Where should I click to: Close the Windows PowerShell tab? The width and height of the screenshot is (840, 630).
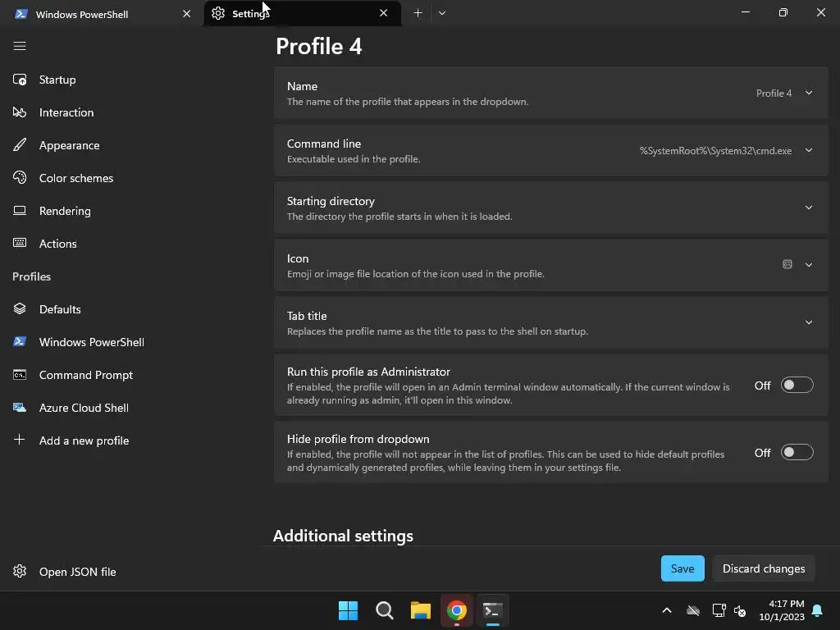[x=186, y=14]
